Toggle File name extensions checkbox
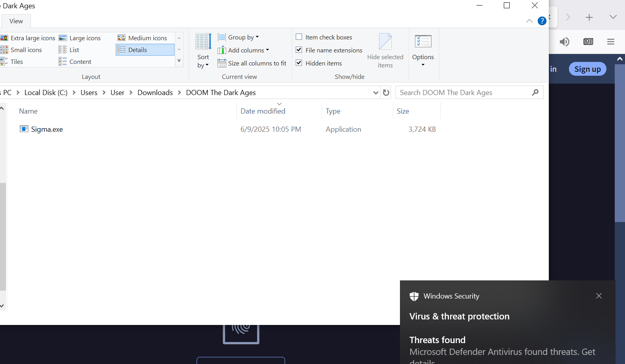The height and width of the screenshot is (364, 625). [x=299, y=50]
